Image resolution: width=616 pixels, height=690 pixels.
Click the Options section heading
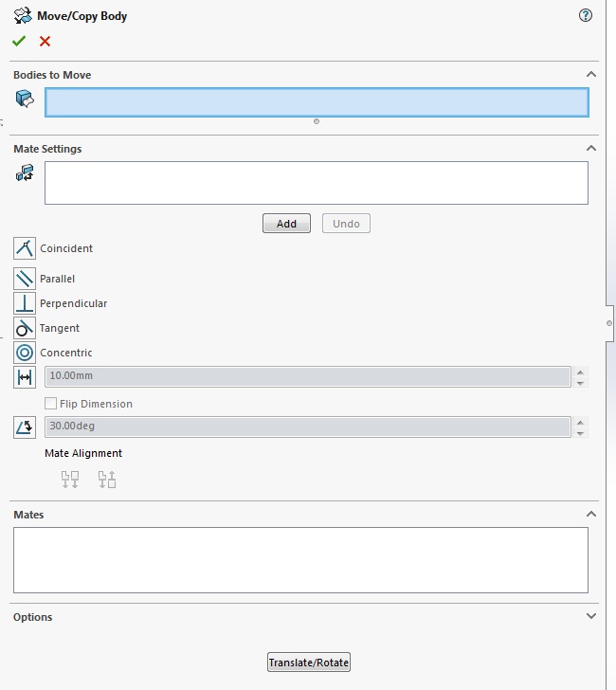tap(32, 617)
